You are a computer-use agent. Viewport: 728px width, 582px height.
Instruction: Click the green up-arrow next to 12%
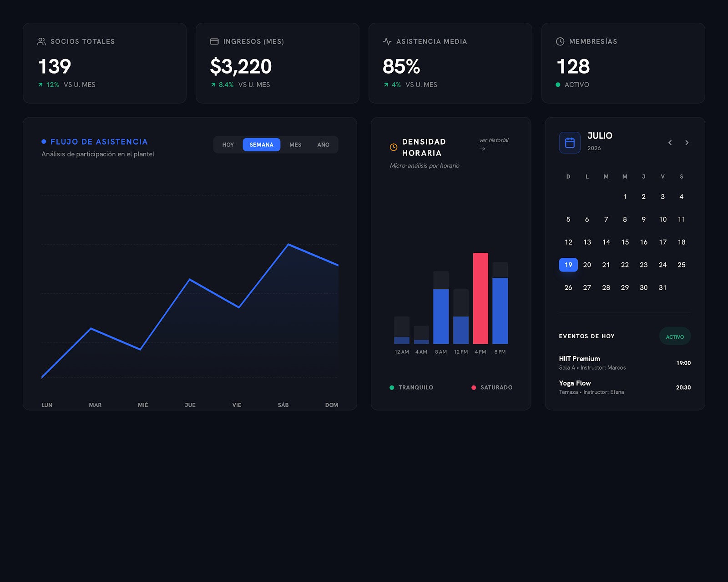coord(40,85)
